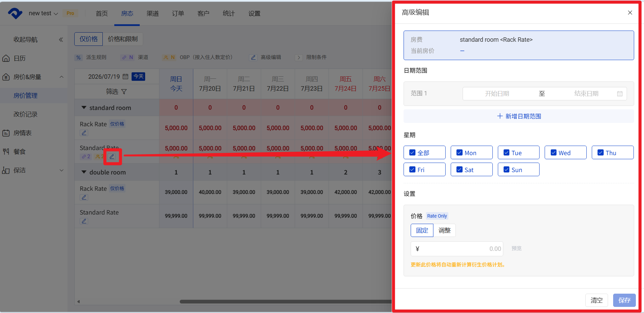Uncheck the Fri checkbox
644x313 pixels.
(412, 170)
